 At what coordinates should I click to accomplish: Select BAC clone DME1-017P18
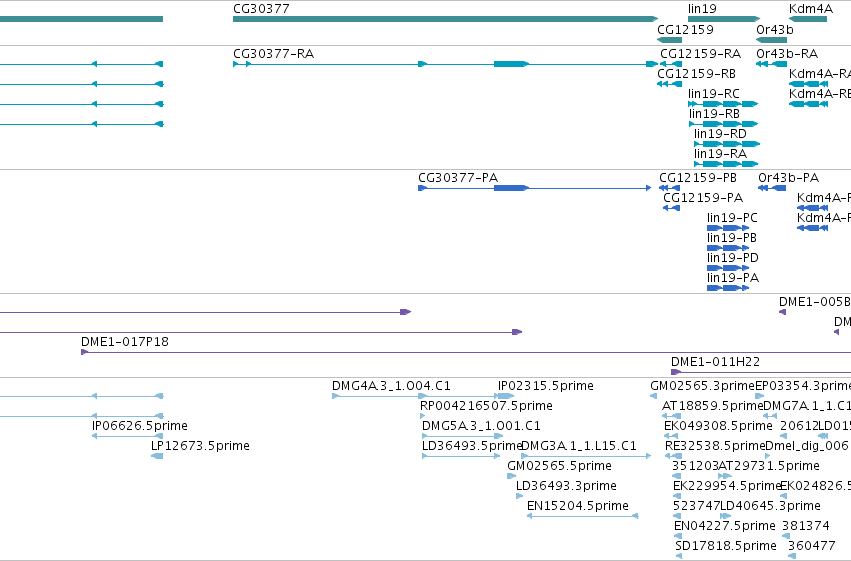pyautogui.click(x=466, y=352)
